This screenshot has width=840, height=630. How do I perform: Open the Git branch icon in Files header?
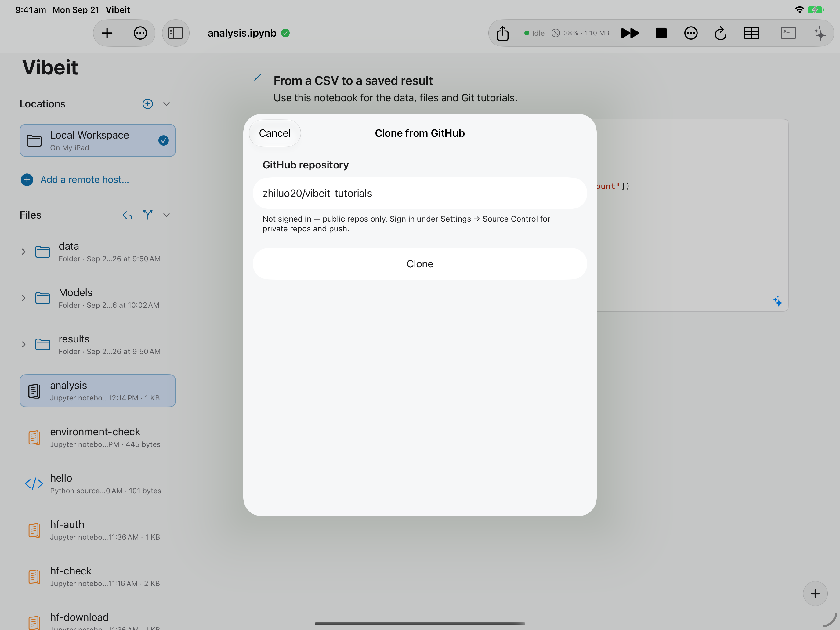tap(148, 215)
